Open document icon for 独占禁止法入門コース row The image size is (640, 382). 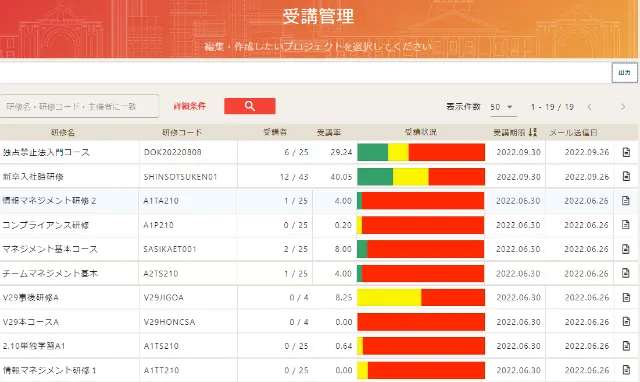click(626, 152)
